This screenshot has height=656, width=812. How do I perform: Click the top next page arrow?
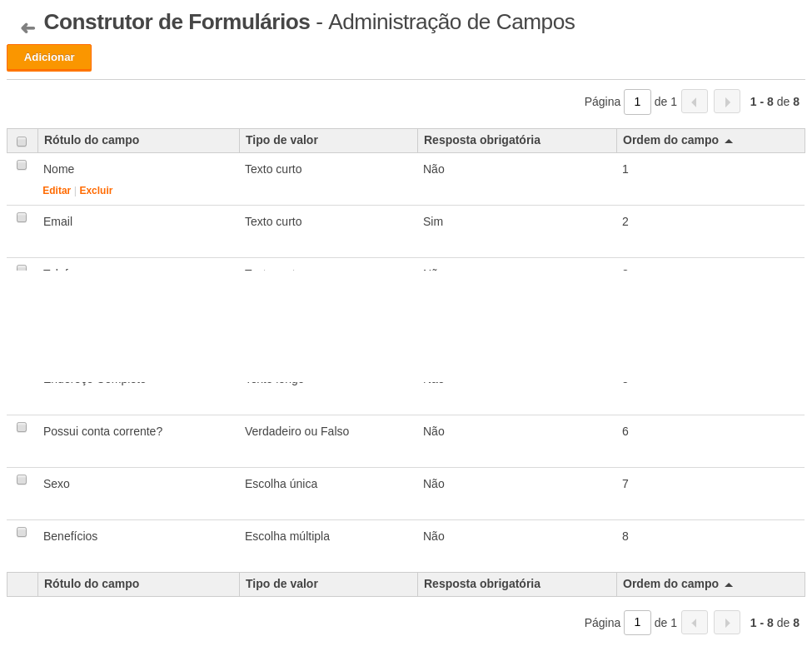(727, 102)
